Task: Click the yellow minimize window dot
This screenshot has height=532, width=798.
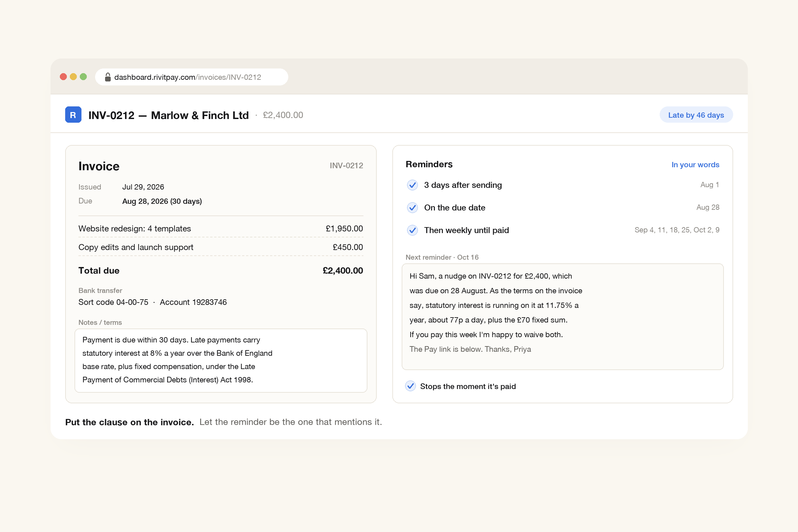Action: pyautogui.click(x=73, y=77)
